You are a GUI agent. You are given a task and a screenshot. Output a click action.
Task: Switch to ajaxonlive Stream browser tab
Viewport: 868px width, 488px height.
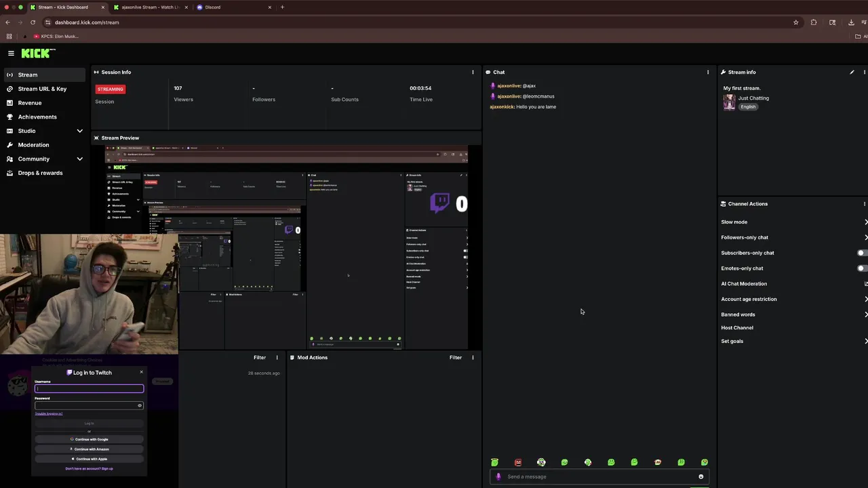150,7
